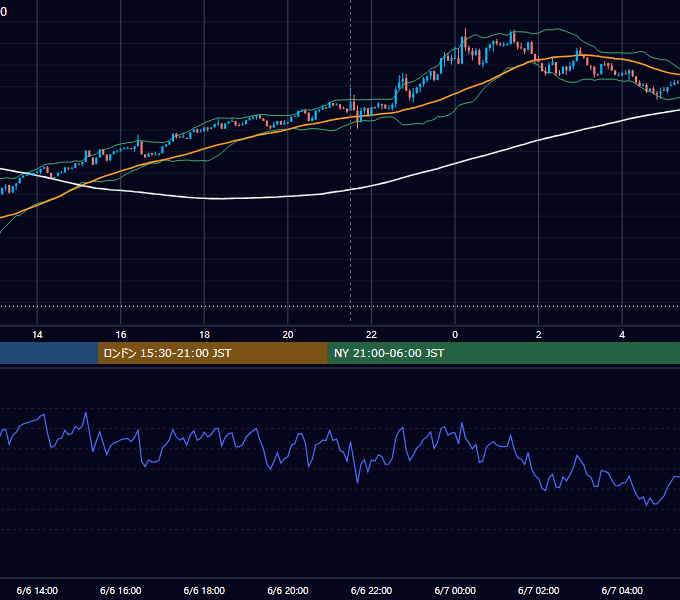This screenshot has height=600, width=680.
Task: Click the blue session bar left of ロンドン
Action: [x=49, y=353]
